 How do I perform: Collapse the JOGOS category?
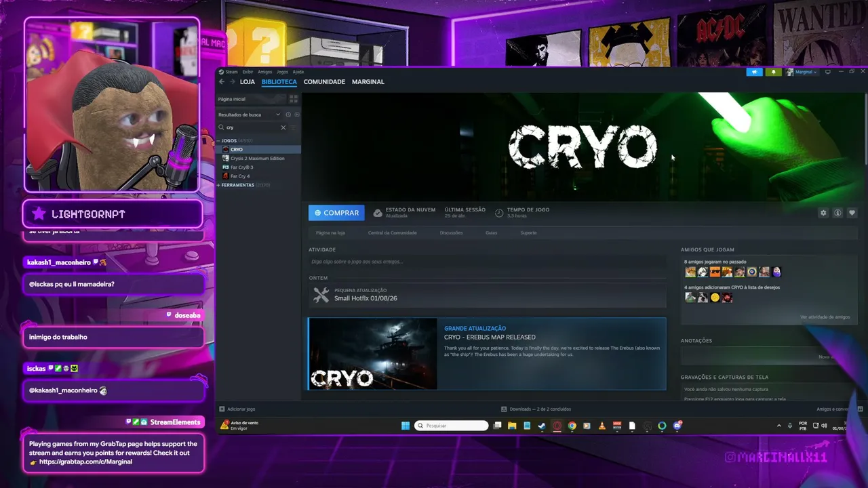(229, 140)
